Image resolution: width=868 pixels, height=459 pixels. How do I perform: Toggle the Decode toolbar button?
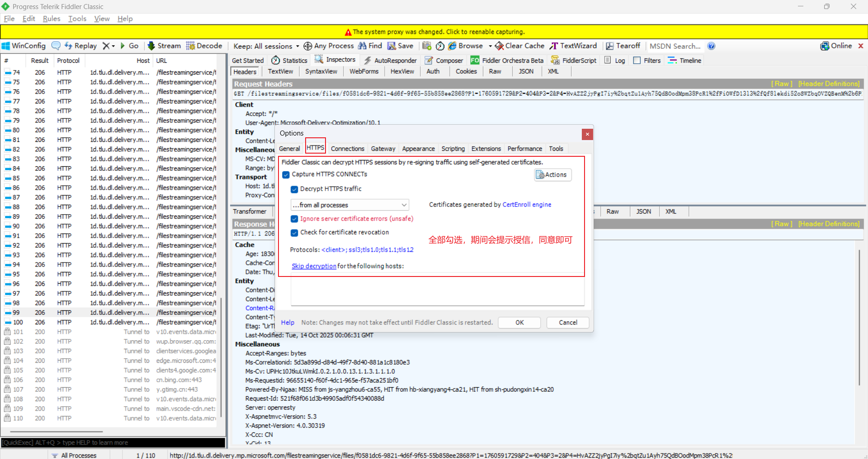[x=204, y=46]
